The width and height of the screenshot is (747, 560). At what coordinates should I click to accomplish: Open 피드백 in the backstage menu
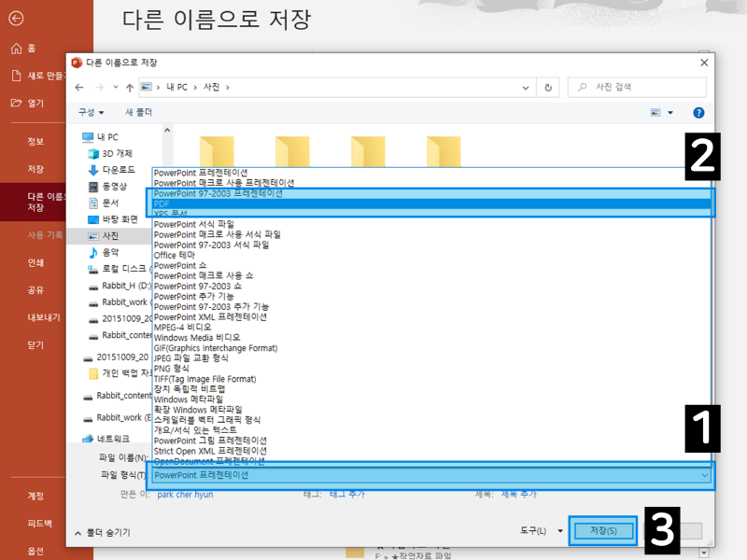(39, 524)
